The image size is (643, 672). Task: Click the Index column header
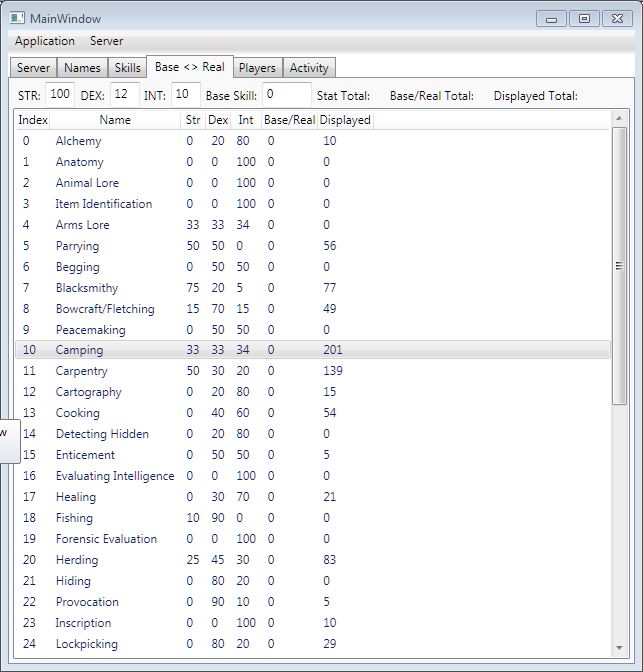[33, 120]
